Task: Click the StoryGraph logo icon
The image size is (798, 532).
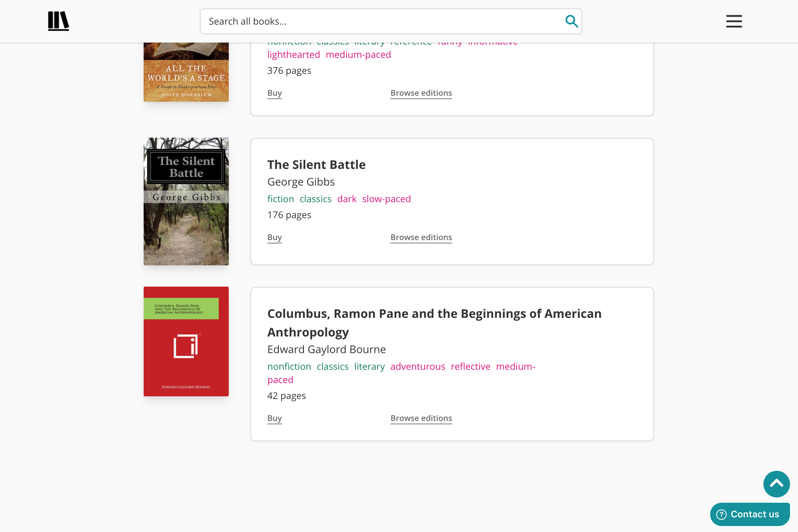Action: [59, 21]
